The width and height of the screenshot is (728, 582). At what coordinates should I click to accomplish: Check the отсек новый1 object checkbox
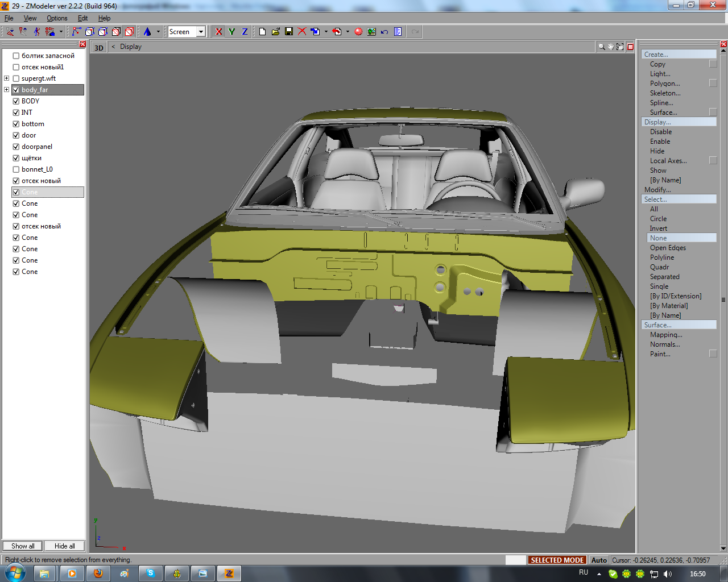16,67
